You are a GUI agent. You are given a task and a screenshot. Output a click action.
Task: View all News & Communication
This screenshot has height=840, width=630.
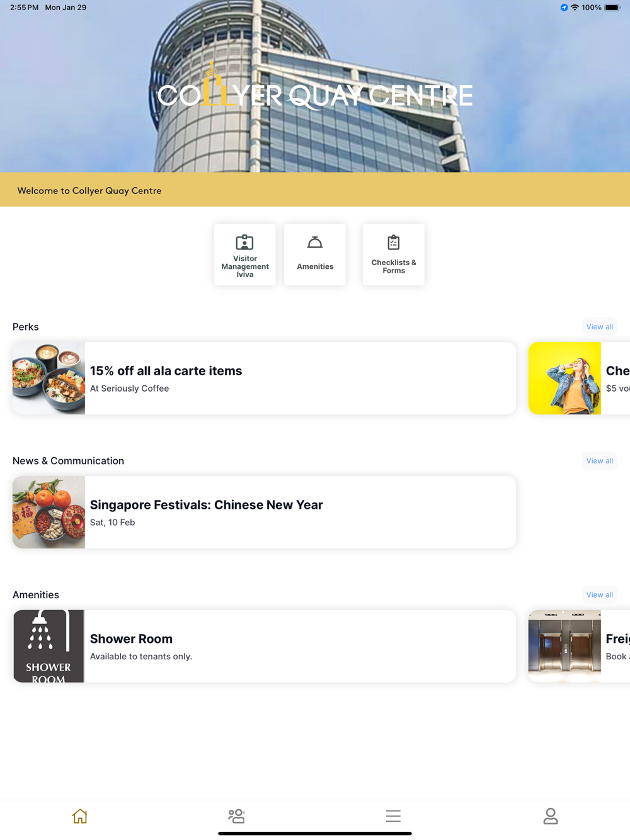(599, 461)
